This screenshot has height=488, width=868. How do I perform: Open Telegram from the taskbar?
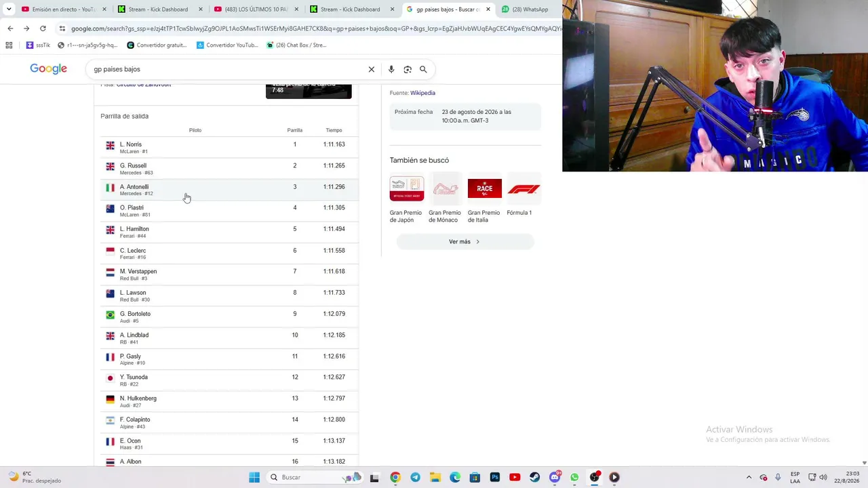(x=415, y=477)
